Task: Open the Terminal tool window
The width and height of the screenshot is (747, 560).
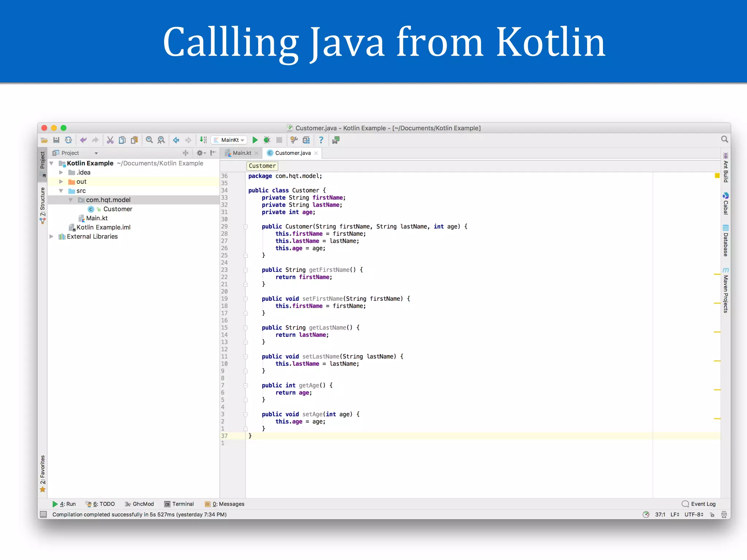Action: tap(179, 504)
